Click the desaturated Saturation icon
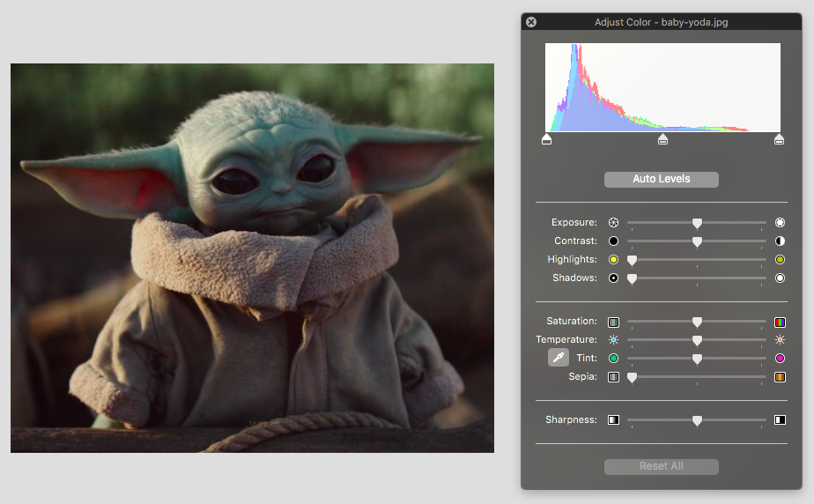814x504 pixels. tap(614, 322)
